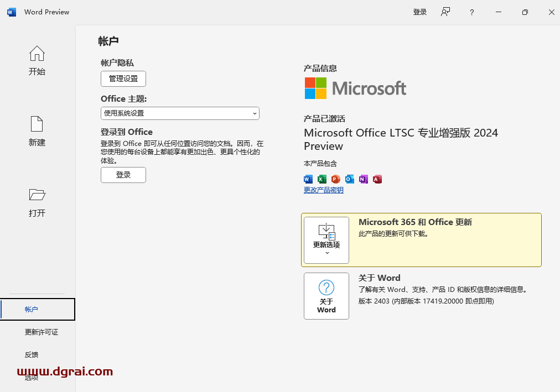Click the OneNote app icon
Screen dimensions: 560x392
pyautogui.click(x=364, y=179)
